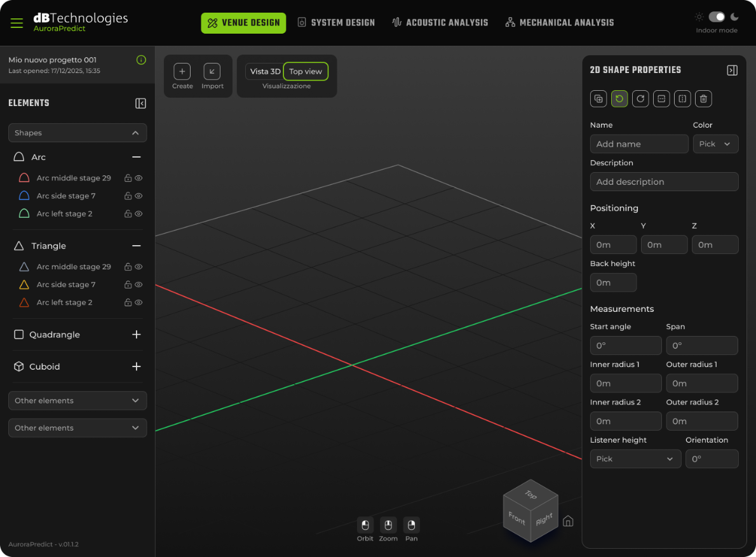756x557 pixels.
Task: Open the Color Pick dropdown
Action: click(x=715, y=144)
